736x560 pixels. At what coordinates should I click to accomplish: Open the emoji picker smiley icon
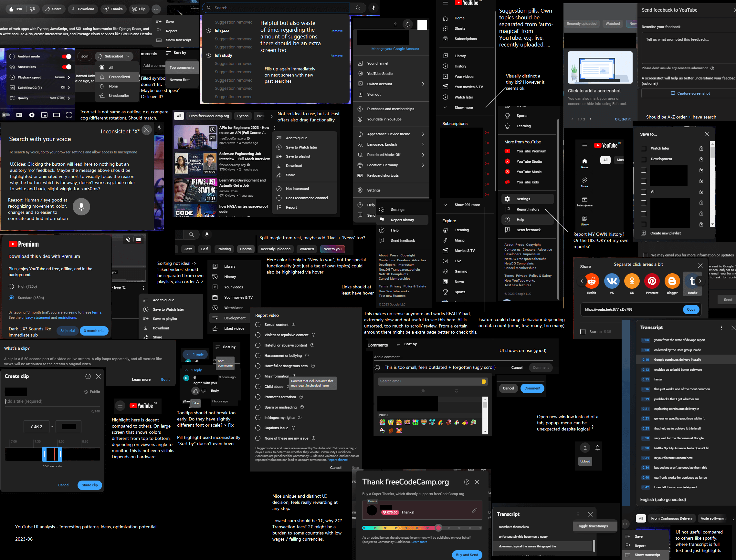click(377, 367)
